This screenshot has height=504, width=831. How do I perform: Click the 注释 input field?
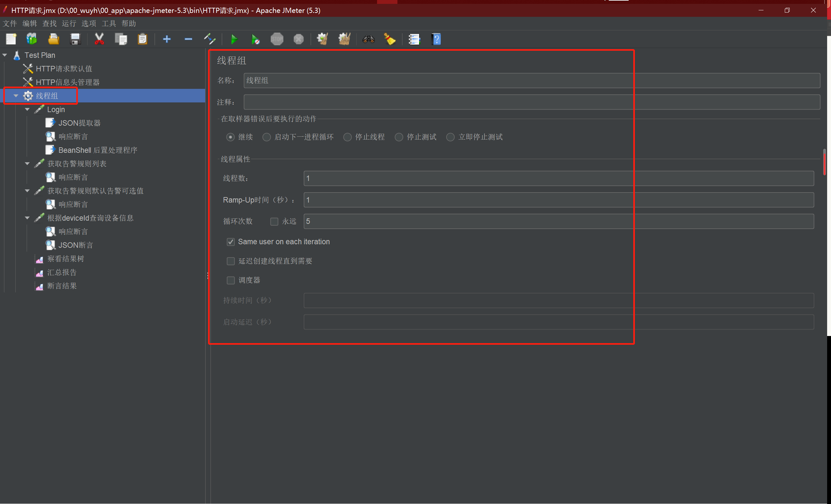tap(532, 102)
